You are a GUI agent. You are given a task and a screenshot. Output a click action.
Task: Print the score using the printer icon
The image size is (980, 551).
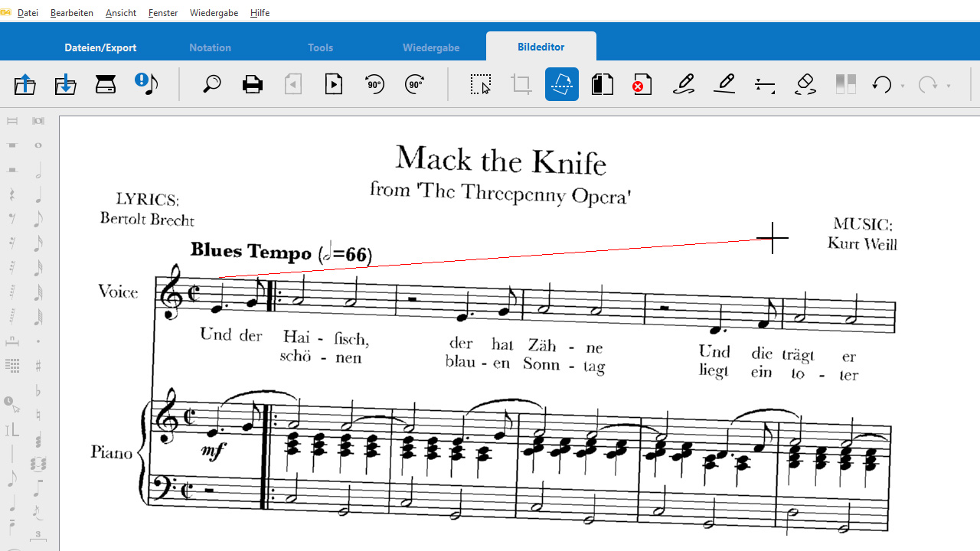253,84
